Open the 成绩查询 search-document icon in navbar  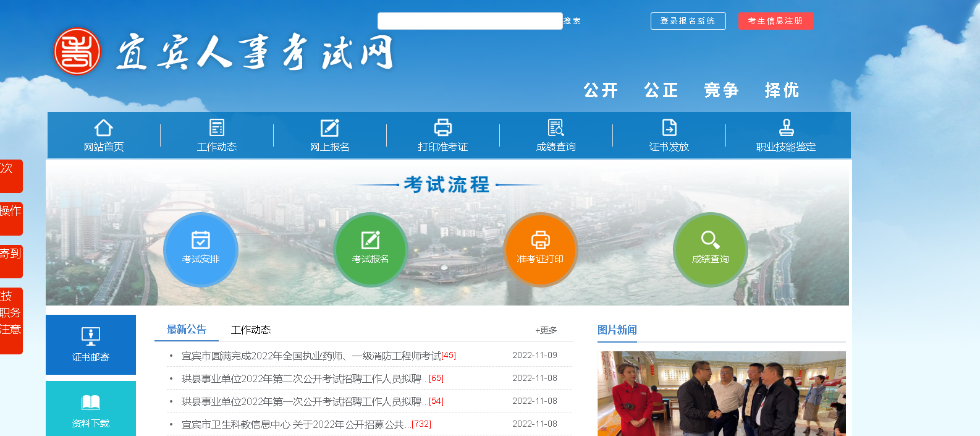(x=556, y=128)
